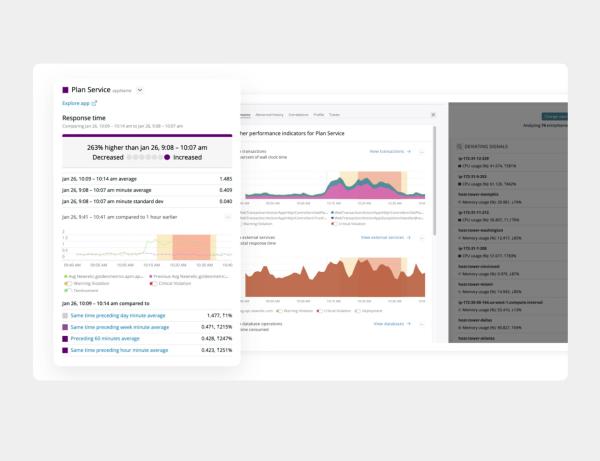Click View external services link
The width and height of the screenshot is (600, 461).
click(x=386, y=238)
